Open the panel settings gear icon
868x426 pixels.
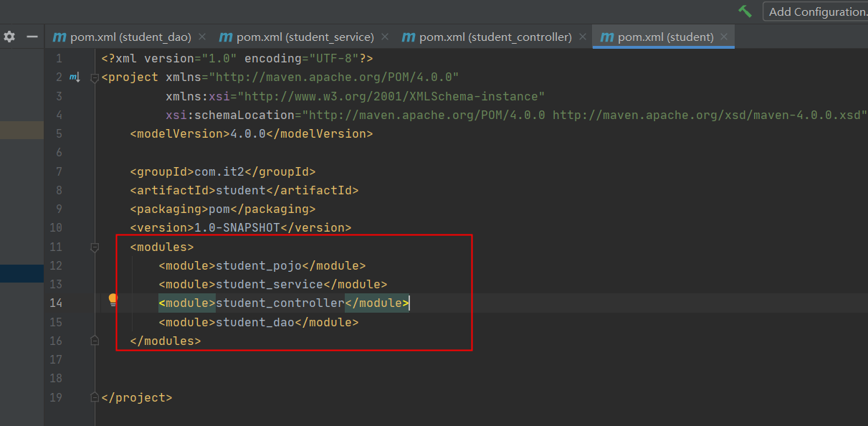9,37
